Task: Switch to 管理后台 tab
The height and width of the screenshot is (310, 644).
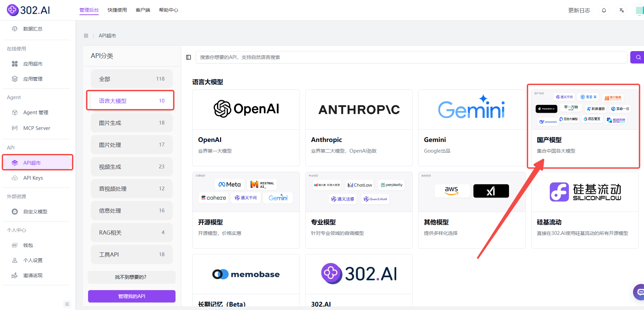Action: pos(89,10)
